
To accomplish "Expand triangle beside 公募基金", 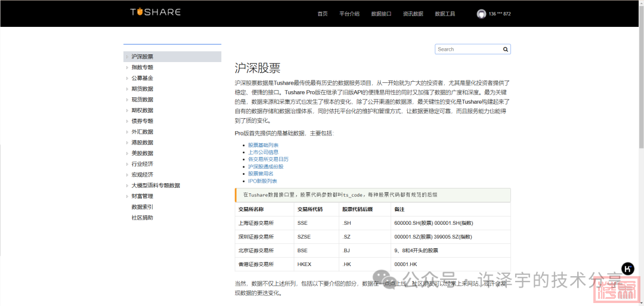I will point(128,78).
